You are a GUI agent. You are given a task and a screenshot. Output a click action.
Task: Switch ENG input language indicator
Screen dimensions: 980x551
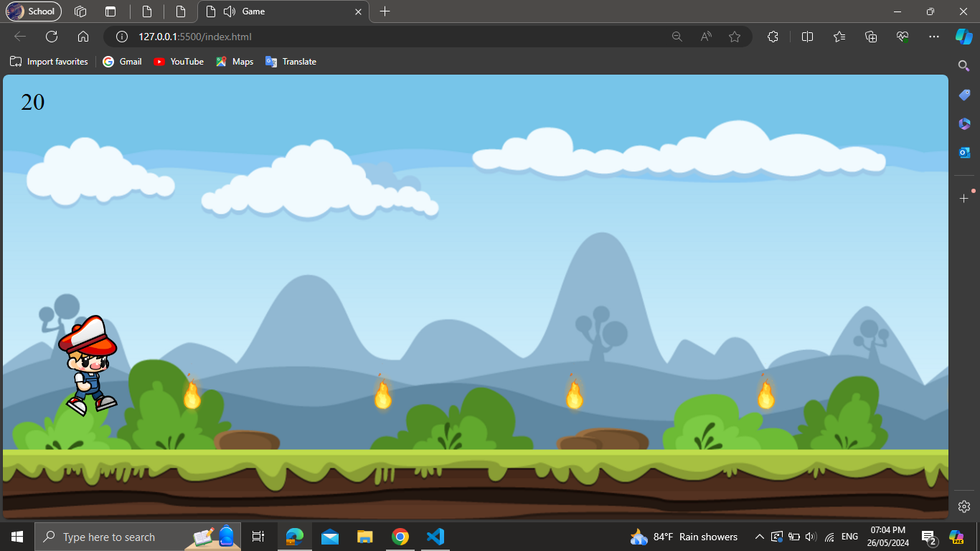point(849,537)
